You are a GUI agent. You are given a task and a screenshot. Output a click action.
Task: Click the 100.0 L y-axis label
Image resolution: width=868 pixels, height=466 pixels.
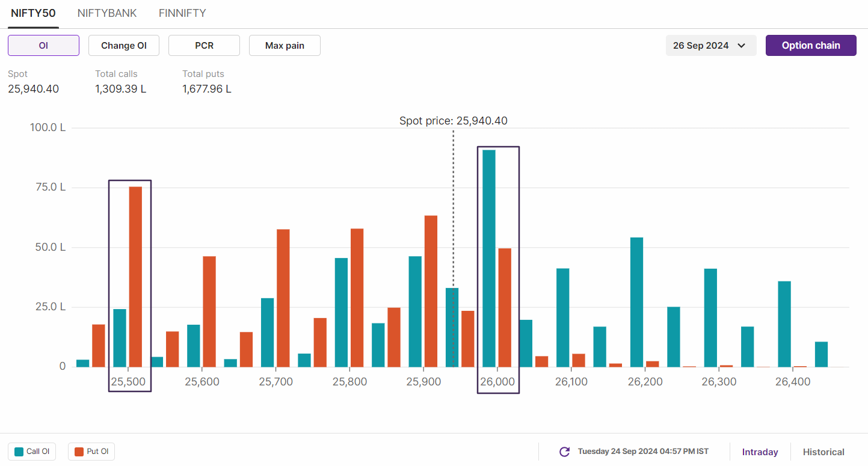(x=48, y=127)
